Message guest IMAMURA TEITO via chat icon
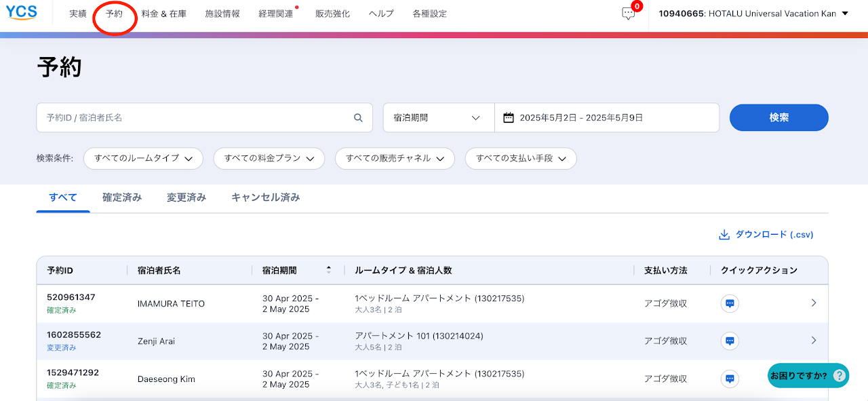Image resolution: width=868 pixels, height=401 pixels. coord(730,303)
